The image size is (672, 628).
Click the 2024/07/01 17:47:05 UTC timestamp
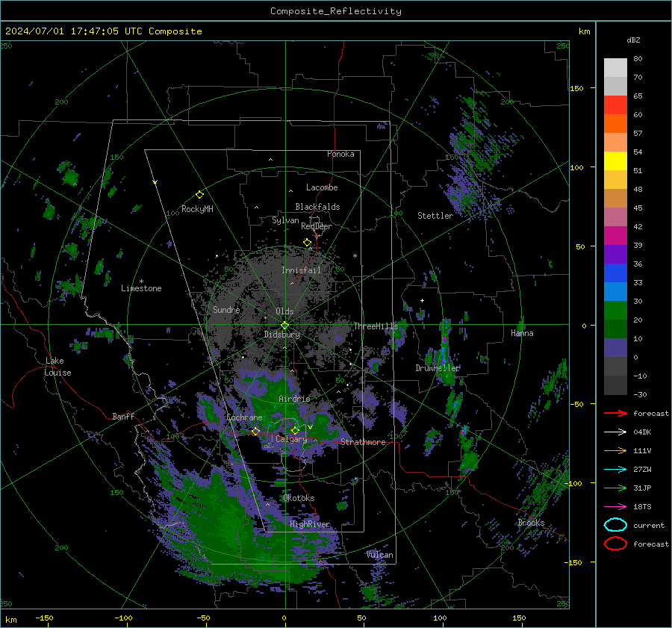click(103, 31)
